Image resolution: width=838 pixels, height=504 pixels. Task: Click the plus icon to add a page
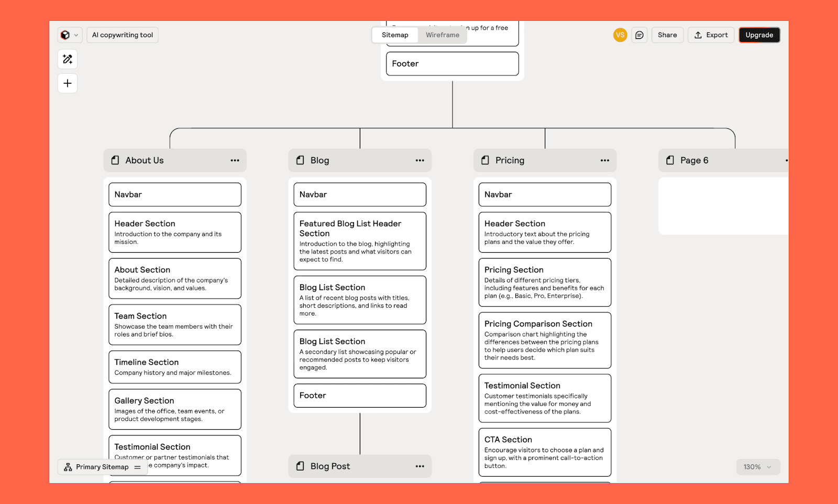[x=67, y=83]
